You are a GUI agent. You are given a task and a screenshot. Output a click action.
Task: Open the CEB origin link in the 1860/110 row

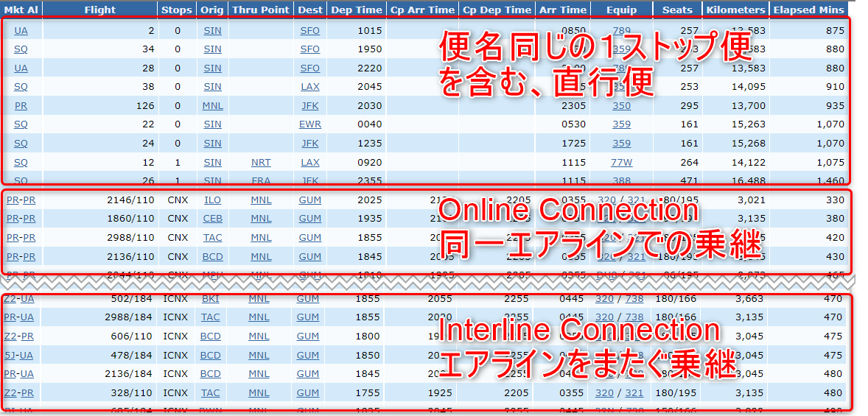(212, 219)
